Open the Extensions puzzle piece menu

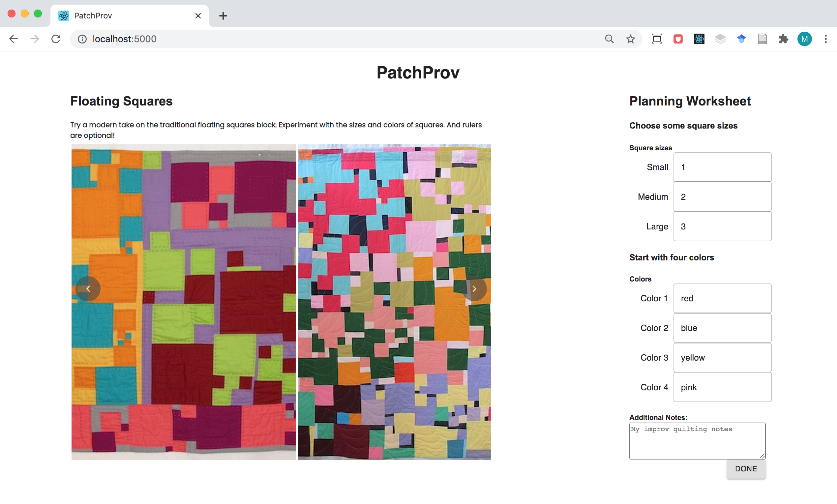pyautogui.click(x=783, y=39)
